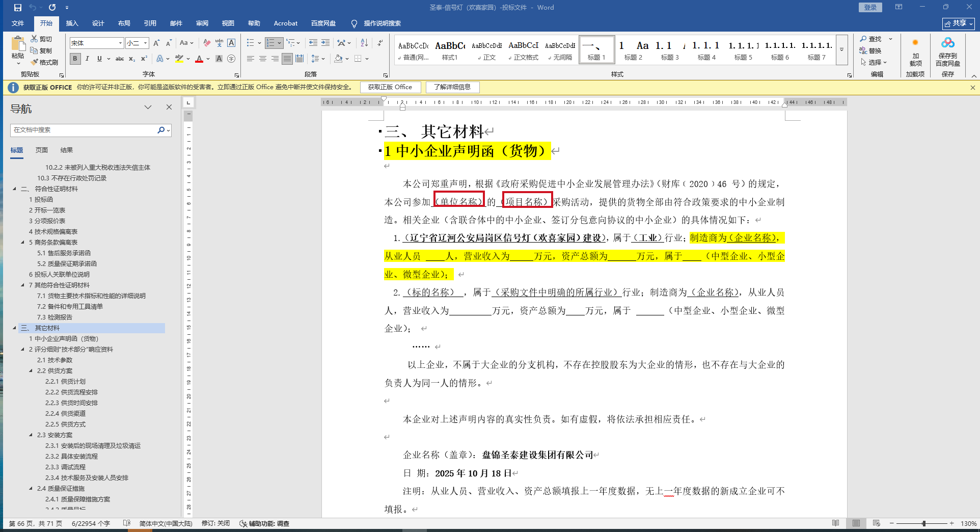The height and width of the screenshot is (532, 980).
Task: Collapse the 2.2 供货方案 navigation node
Action: pyautogui.click(x=31, y=371)
